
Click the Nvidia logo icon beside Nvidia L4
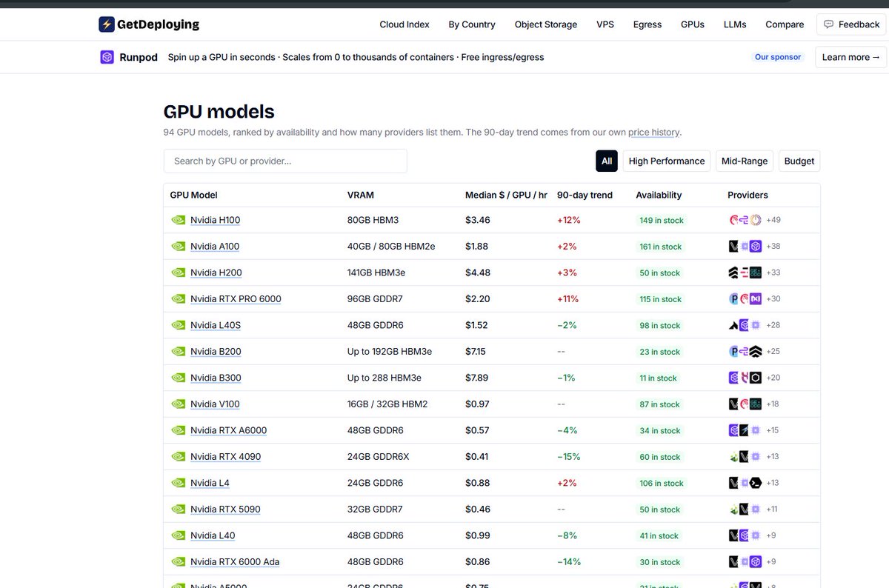[179, 483]
